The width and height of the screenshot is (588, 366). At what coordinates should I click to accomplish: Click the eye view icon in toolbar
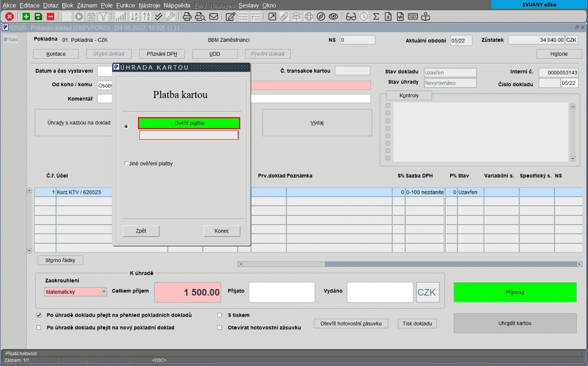coord(333,17)
